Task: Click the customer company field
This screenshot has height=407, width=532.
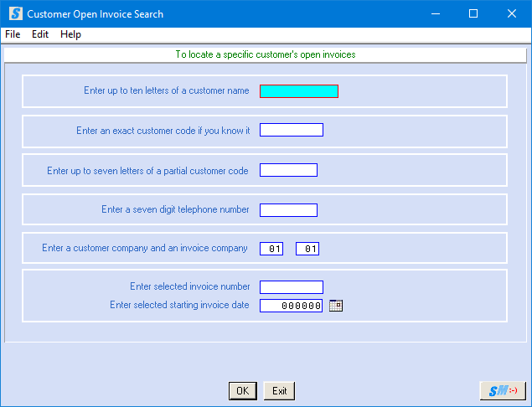Action: (271, 249)
